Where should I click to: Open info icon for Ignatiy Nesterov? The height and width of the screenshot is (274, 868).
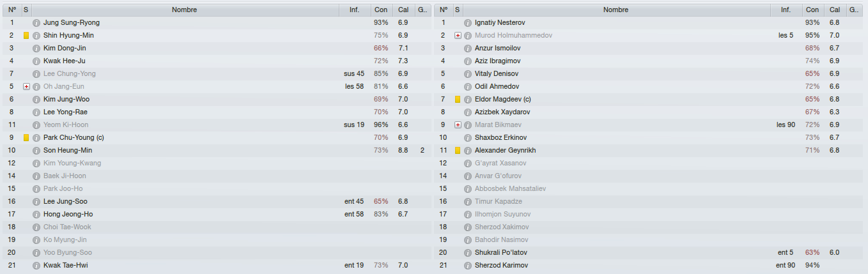click(468, 22)
